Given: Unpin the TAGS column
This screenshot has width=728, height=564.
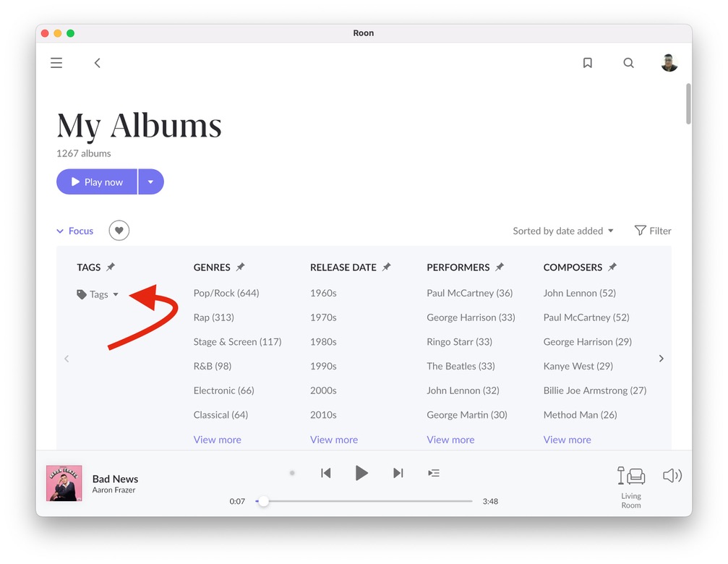Looking at the screenshot, I should pos(111,267).
